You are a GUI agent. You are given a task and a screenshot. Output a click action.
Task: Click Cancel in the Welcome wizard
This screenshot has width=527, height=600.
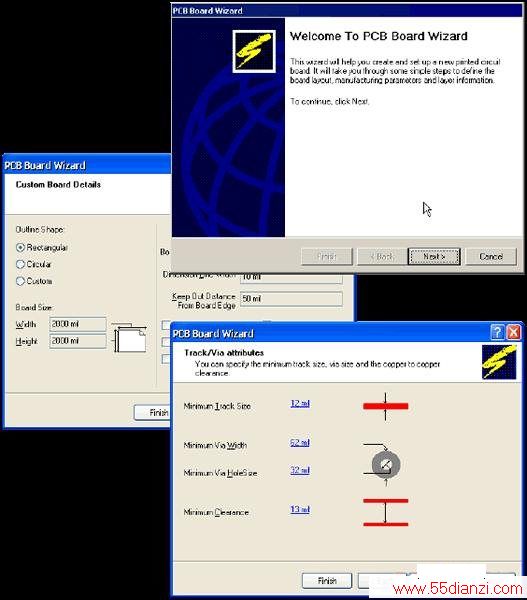tap(491, 256)
